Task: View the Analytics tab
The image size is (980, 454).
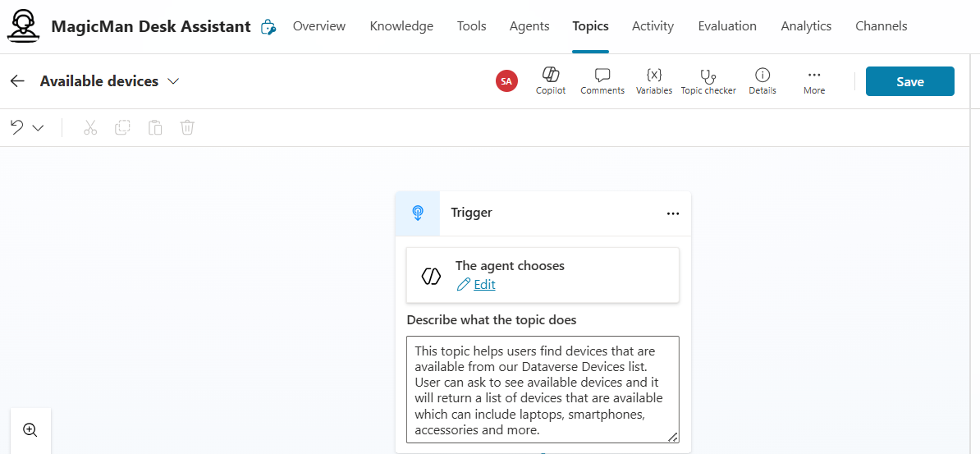Action: [x=806, y=26]
